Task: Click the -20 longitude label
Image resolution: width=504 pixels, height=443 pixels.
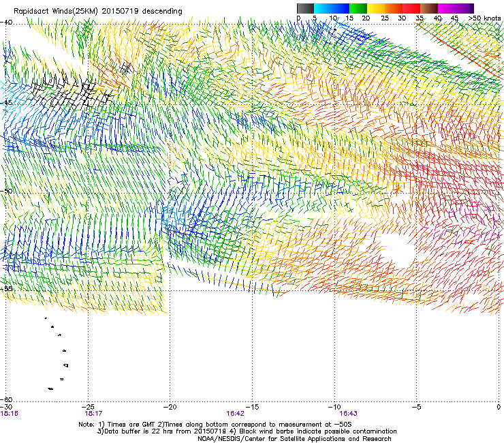Action: coord(170,407)
